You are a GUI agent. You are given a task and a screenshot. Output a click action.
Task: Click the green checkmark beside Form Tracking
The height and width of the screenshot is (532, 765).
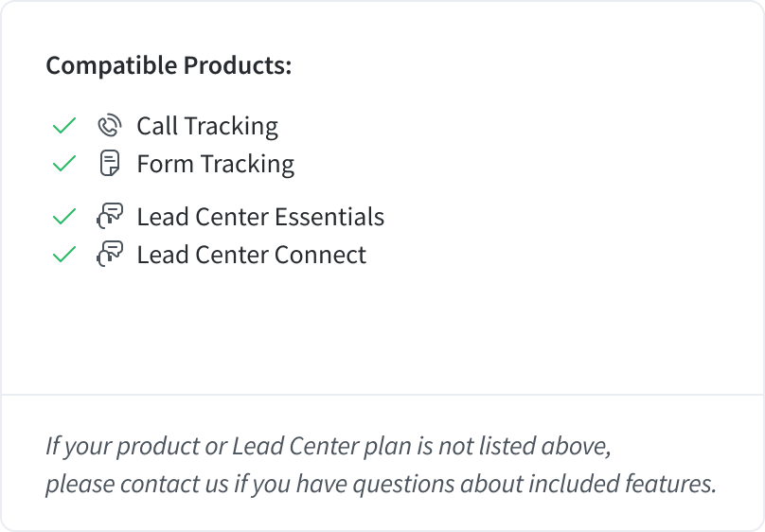(x=64, y=164)
